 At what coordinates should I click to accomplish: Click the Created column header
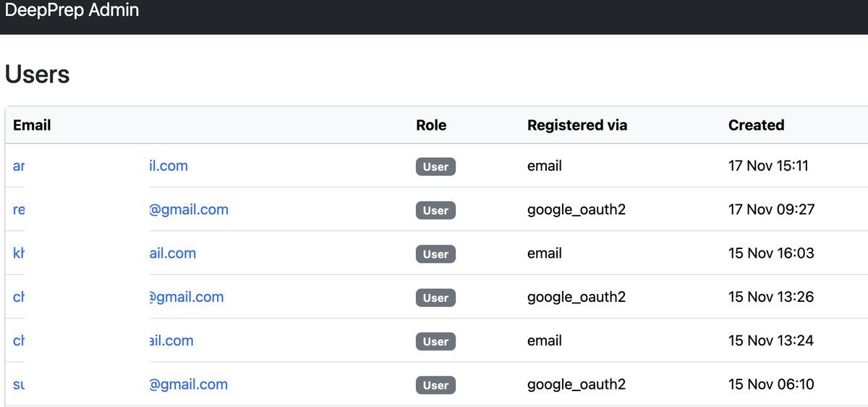(756, 125)
